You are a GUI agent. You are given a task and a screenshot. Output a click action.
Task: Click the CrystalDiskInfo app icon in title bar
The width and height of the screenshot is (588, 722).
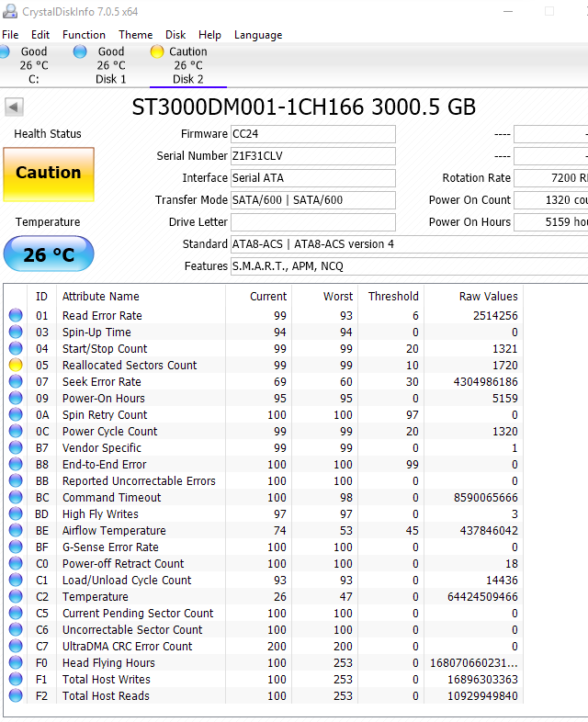pyautogui.click(x=10, y=11)
